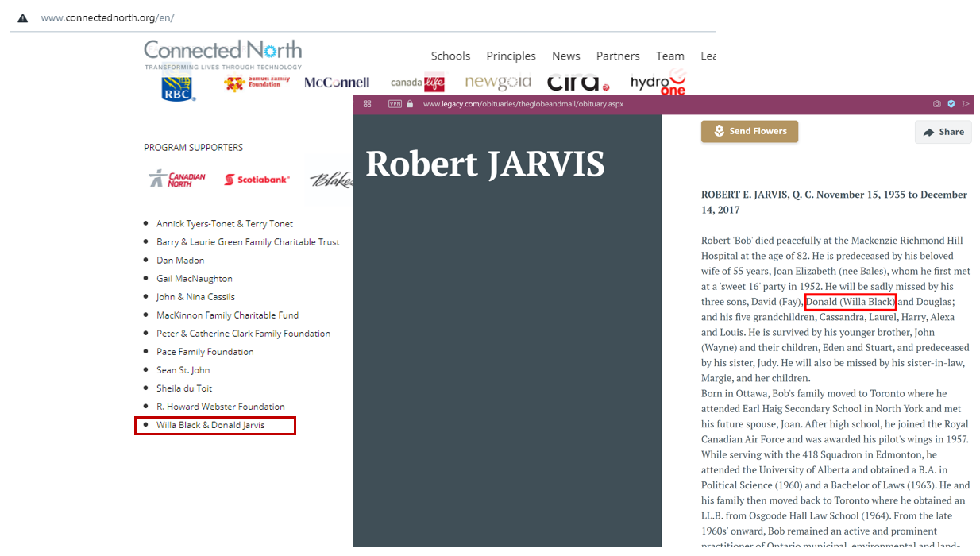Click the Scotiabank logo

tap(257, 180)
